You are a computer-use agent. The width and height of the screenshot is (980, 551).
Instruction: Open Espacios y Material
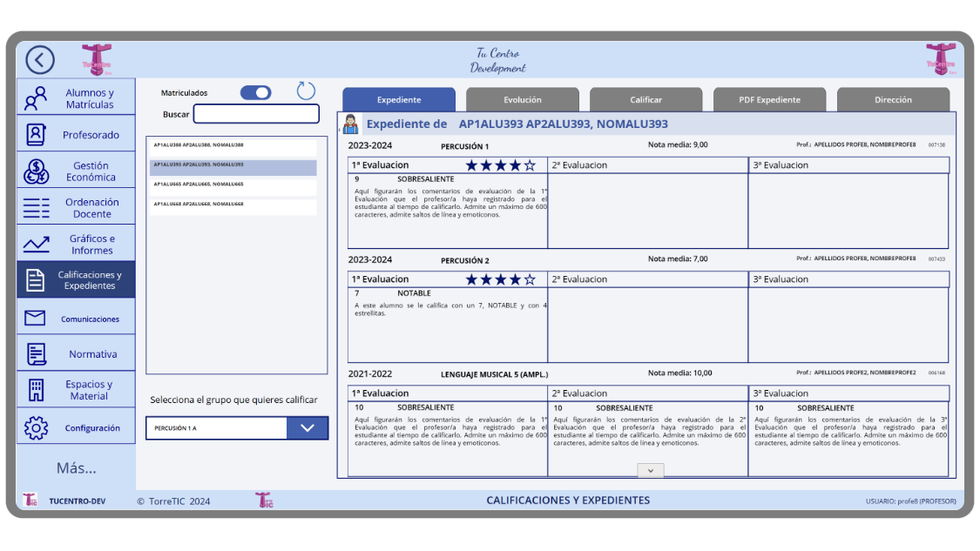(77, 390)
